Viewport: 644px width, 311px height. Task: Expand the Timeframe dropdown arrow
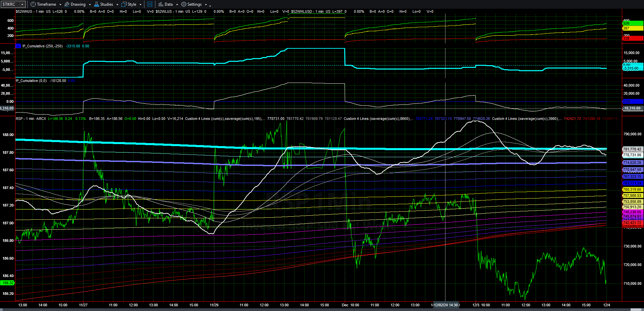coord(60,5)
